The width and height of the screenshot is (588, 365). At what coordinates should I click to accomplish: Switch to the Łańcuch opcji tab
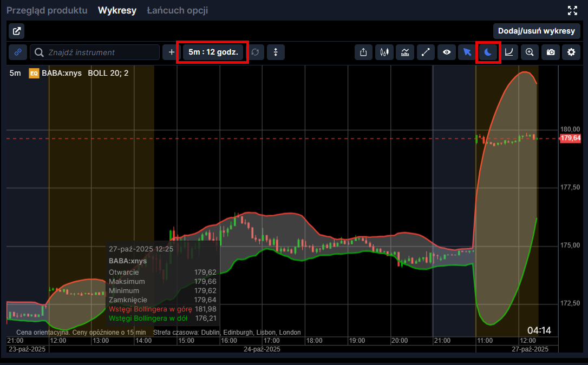pos(177,10)
